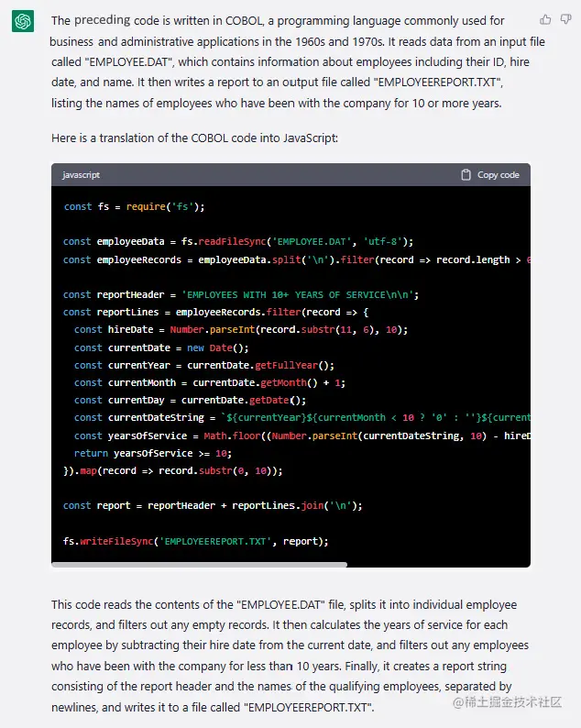Image resolution: width=581 pixels, height=728 pixels.
Task: Click the code block horizontal scrollbar
Action: coord(200,565)
